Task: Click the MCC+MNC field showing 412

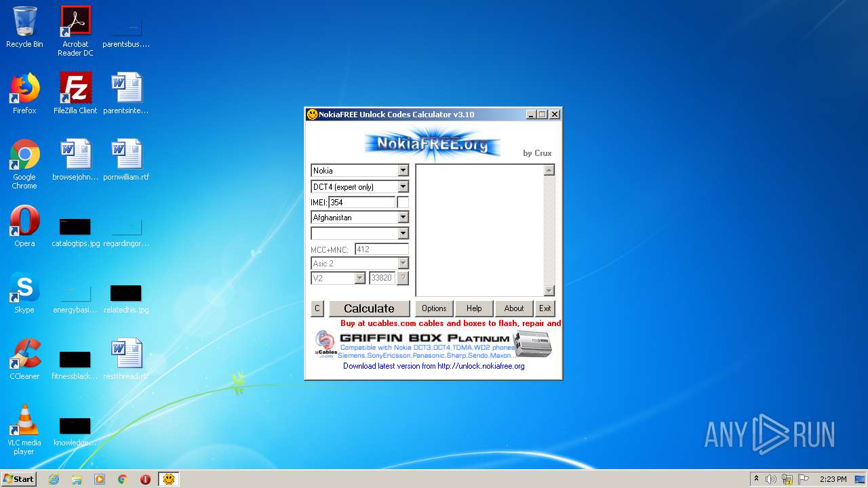Action: pyautogui.click(x=381, y=249)
